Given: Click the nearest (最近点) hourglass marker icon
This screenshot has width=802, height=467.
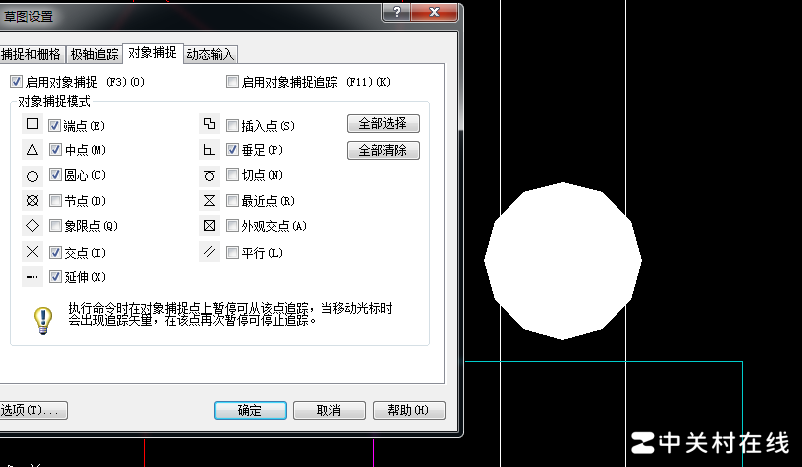Looking at the screenshot, I should (x=209, y=201).
